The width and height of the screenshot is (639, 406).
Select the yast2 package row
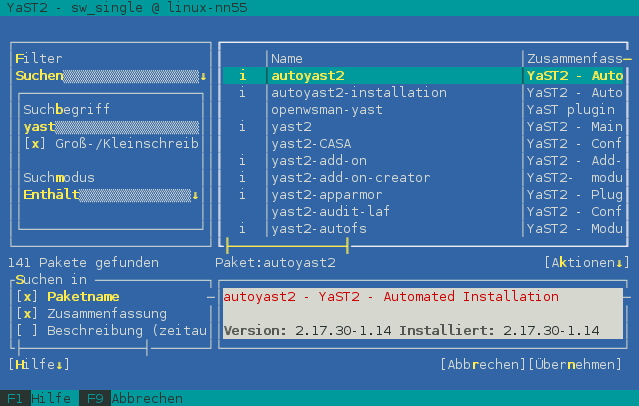[423, 127]
